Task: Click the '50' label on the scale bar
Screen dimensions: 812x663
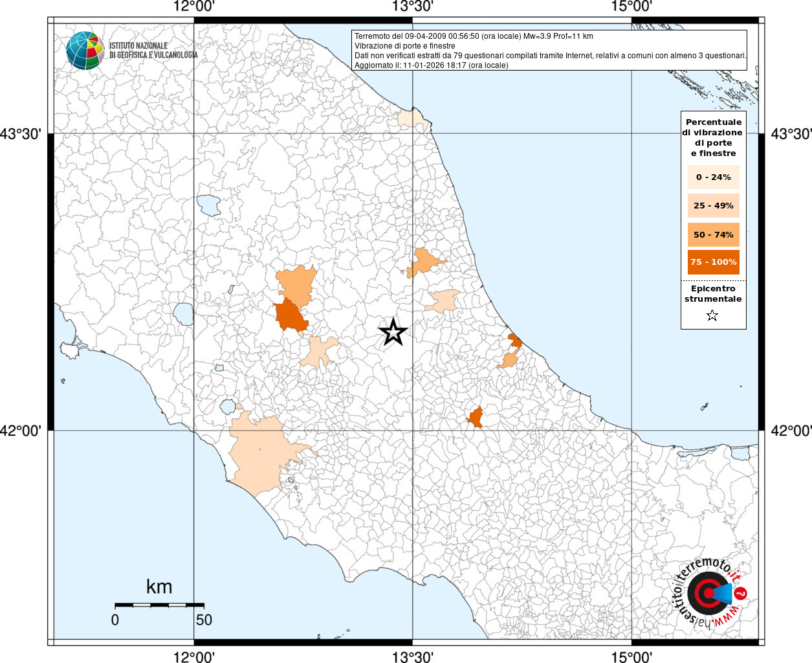Action: pyautogui.click(x=204, y=620)
